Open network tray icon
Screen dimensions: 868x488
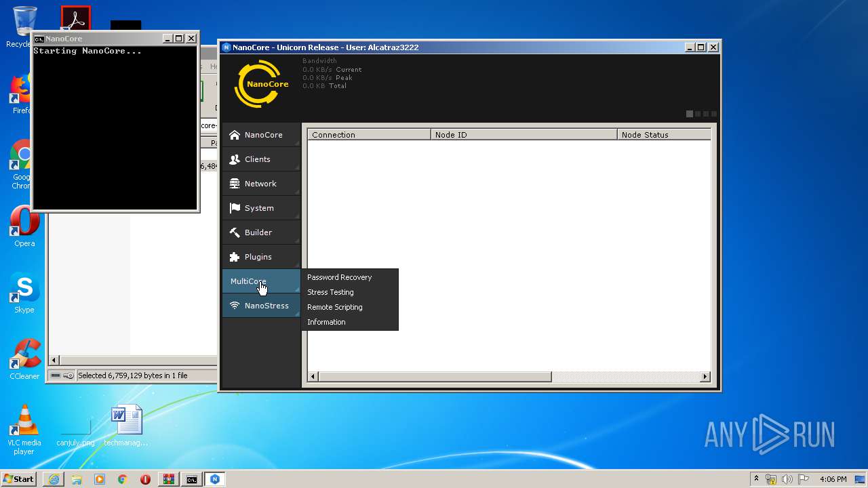click(x=771, y=479)
